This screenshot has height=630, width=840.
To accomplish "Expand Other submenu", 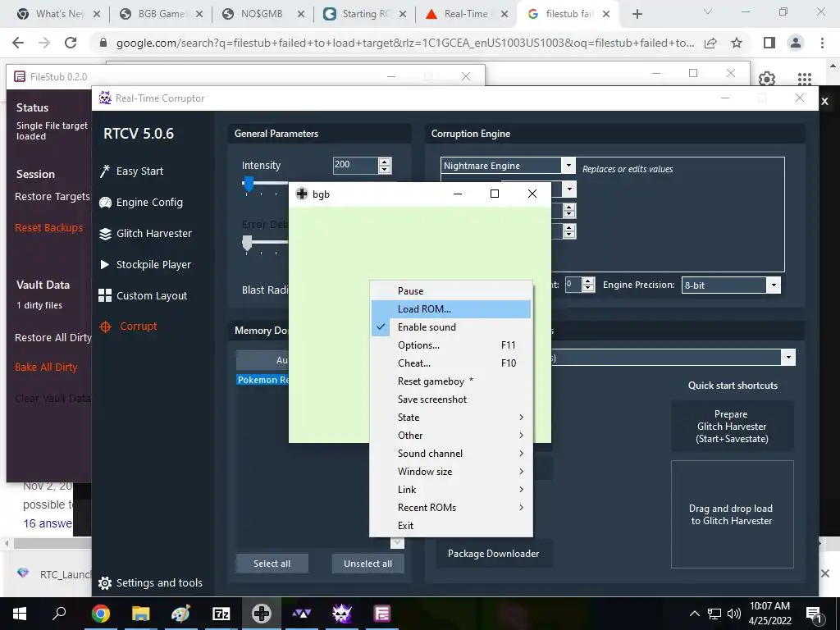I will [x=451, y=436].
